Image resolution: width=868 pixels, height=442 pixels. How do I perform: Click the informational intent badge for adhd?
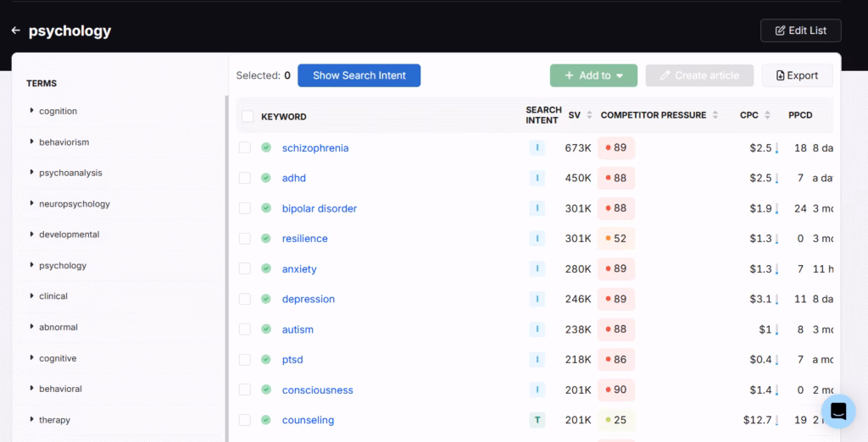tap(537, 178)
